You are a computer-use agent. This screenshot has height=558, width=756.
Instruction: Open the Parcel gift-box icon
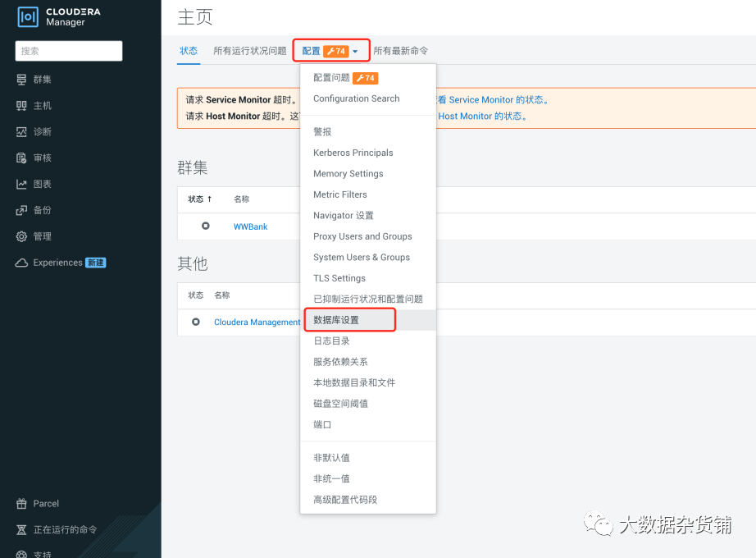[21, 504]
